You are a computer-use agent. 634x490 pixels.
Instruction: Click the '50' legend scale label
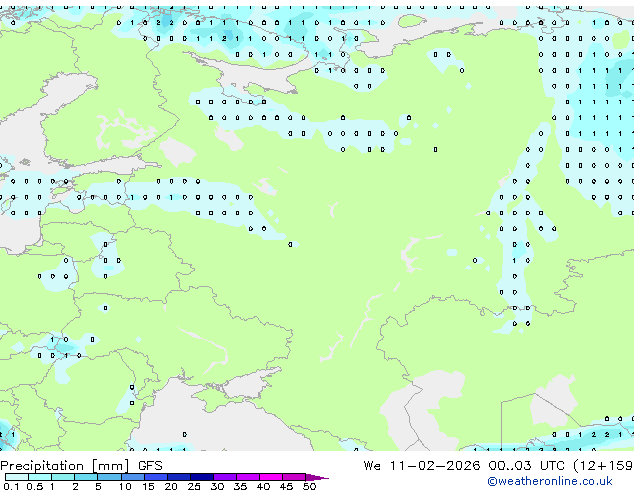click(309, 486)
